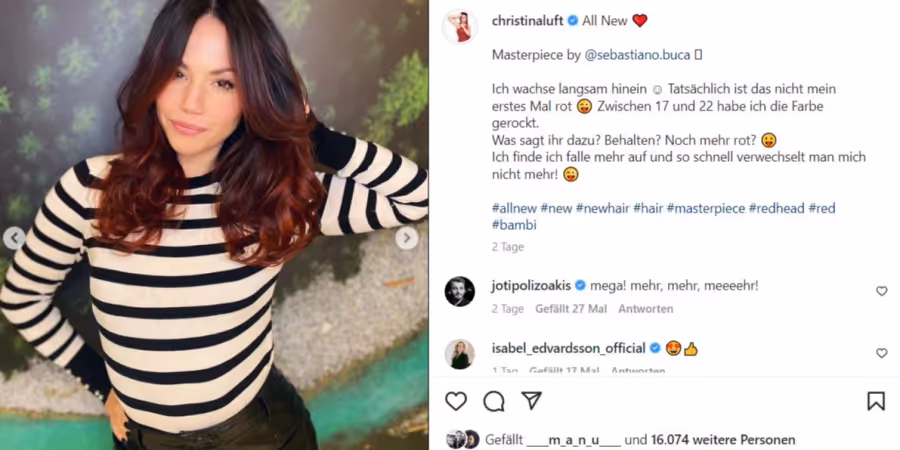The image size is (900, 450).
Task: View likes on jotipolizoakis's comment
Action: [x=571, y=309]
